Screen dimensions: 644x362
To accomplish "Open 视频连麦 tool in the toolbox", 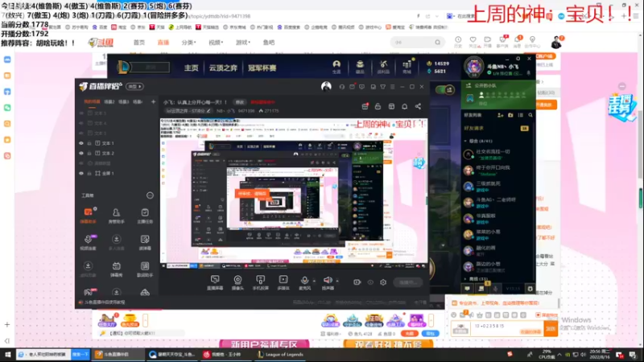I will tap(88, 242).
